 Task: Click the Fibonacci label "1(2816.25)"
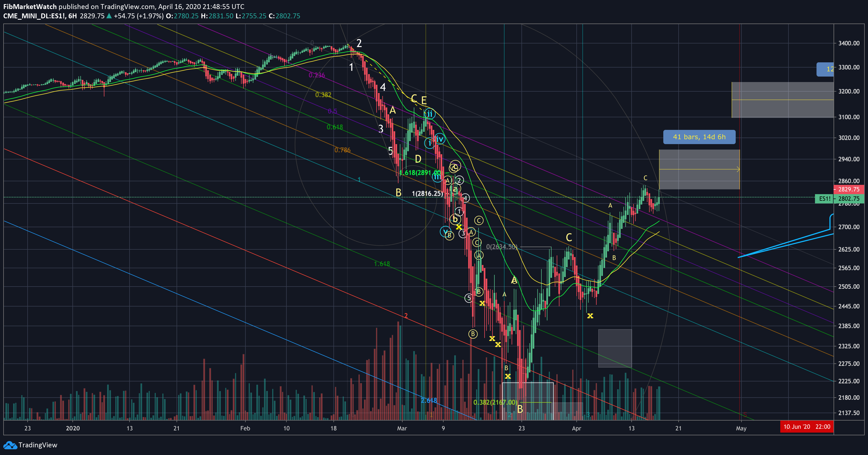tap(427, 194)
